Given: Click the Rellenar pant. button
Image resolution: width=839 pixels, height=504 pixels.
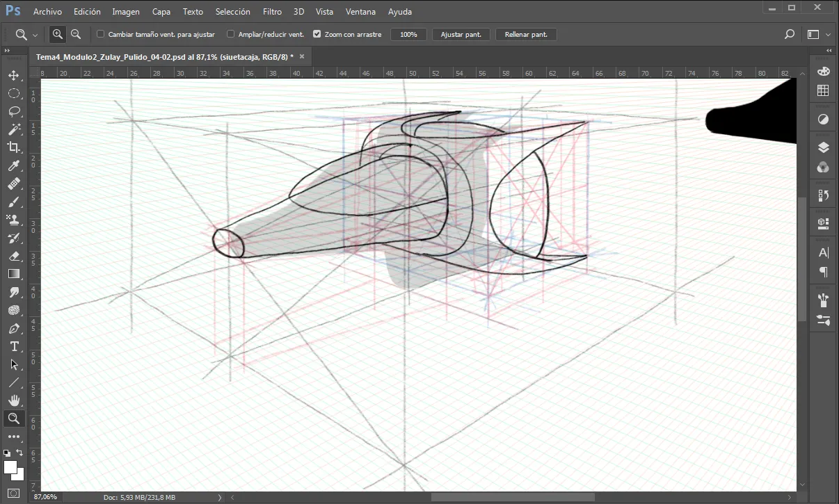Looking at the screenshot, I should (x=526, y=34).
